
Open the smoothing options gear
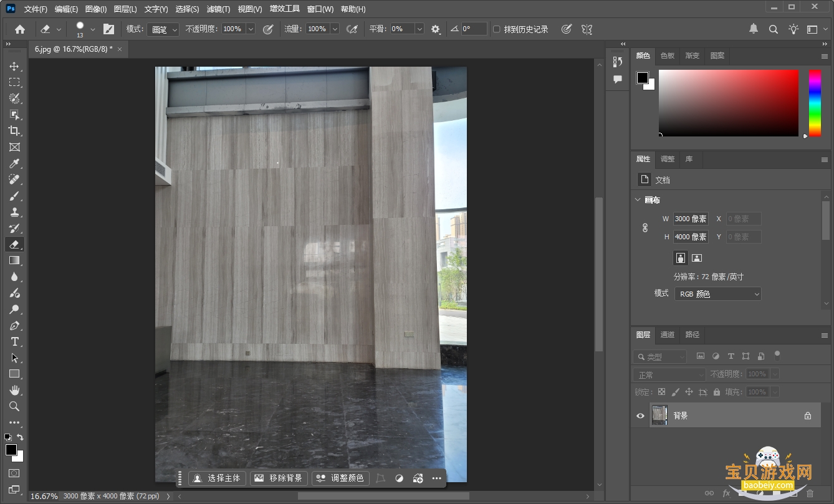coord(435,29)
